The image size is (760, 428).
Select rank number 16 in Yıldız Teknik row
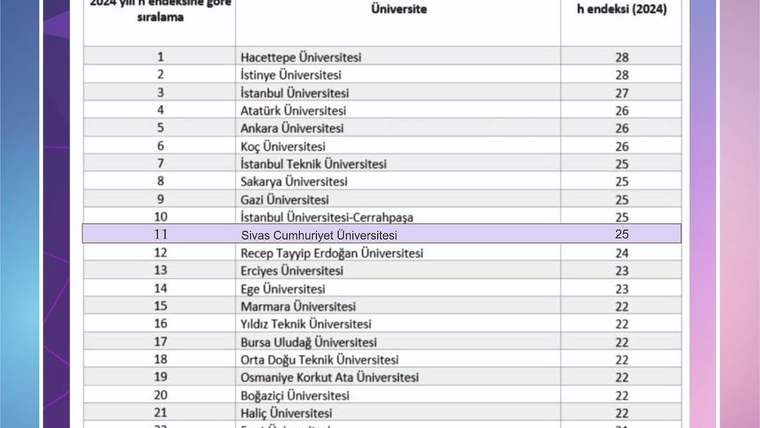pos(160,323)
